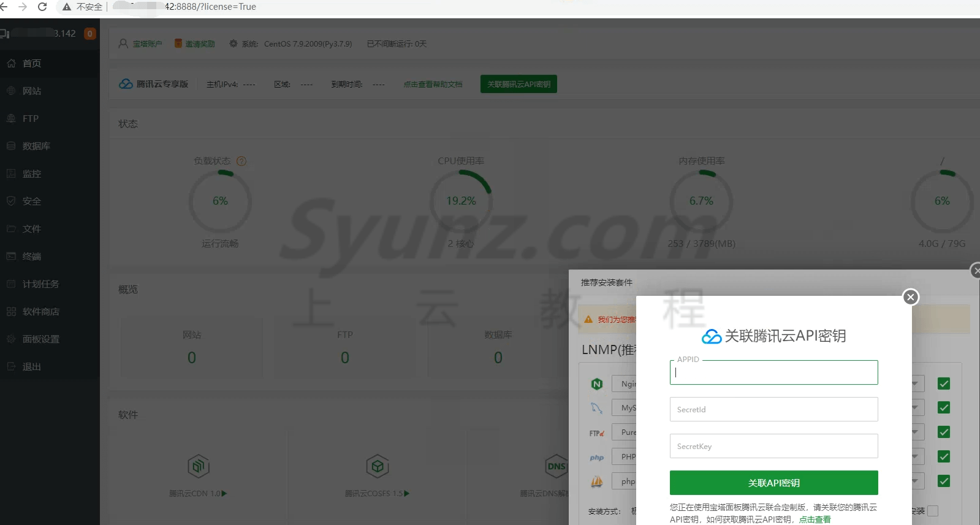Screen dimensions: 980x525
Task: Click the warning triangle in the recommendation banner
Action: (x=588, y=319)
